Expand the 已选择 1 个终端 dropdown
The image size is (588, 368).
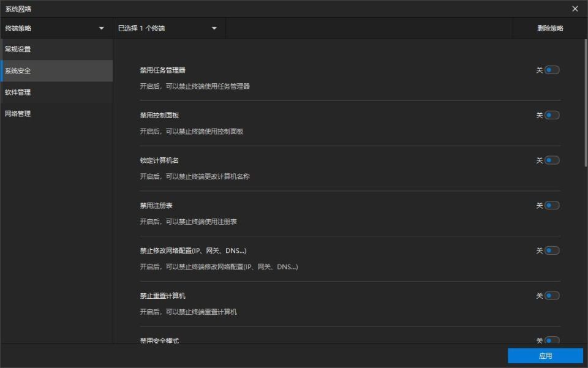169,28
